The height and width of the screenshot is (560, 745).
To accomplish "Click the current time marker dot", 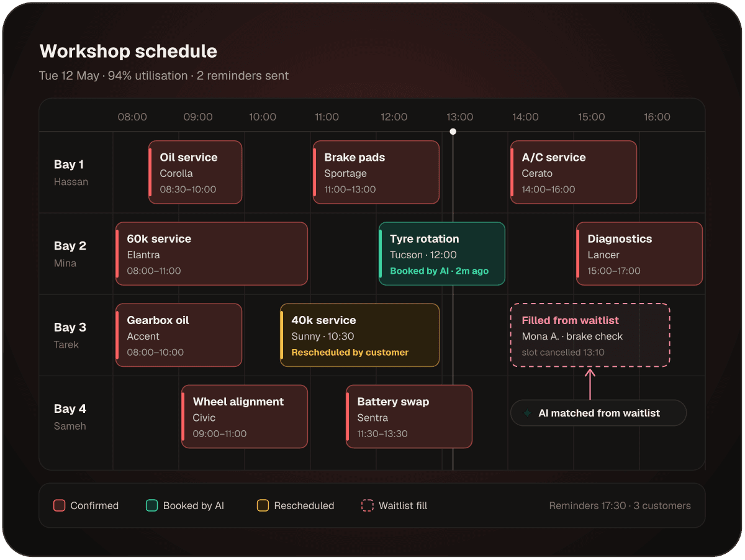I will (453, 131).
